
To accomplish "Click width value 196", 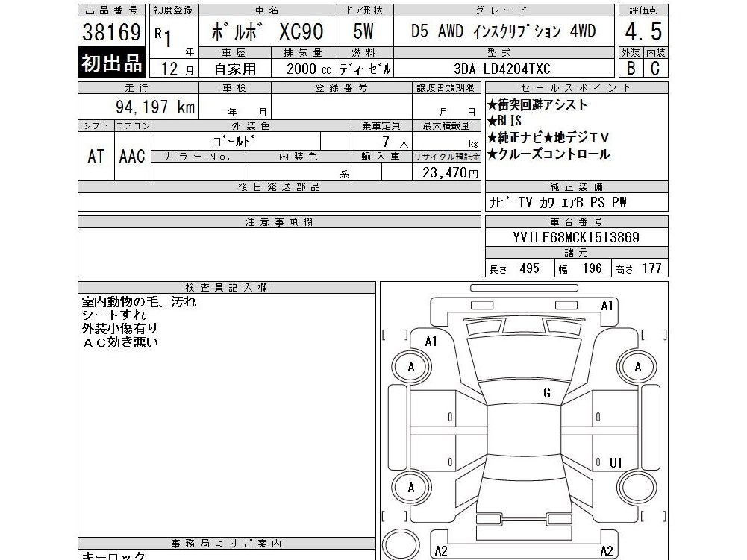I will [x=593, y=268].
